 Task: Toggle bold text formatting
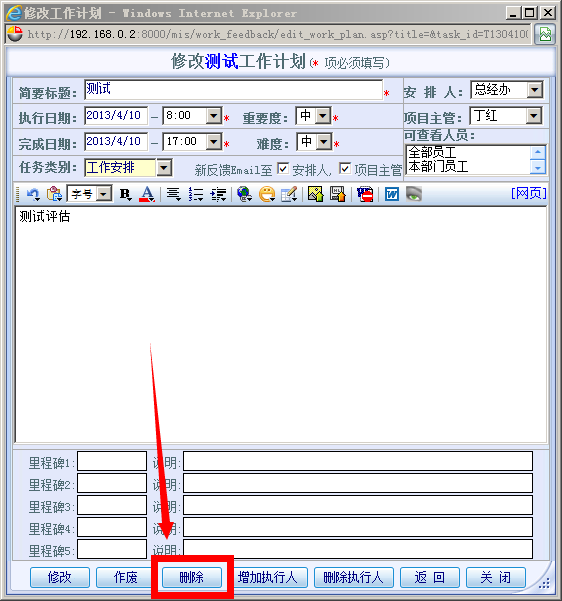click(x=125, y=194)
